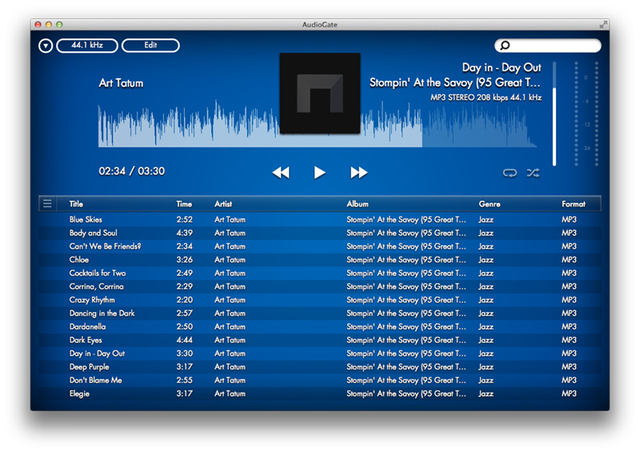This screenshot has width=640, height=453.
Task: Sort by the Title column header
Action: [76, 204]
